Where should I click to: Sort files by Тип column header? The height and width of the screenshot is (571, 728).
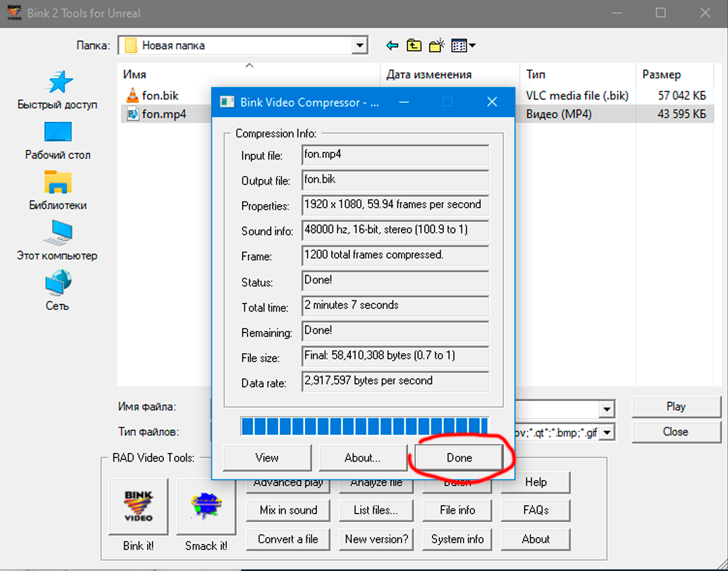pyautogui.click(x=578, y=74)
